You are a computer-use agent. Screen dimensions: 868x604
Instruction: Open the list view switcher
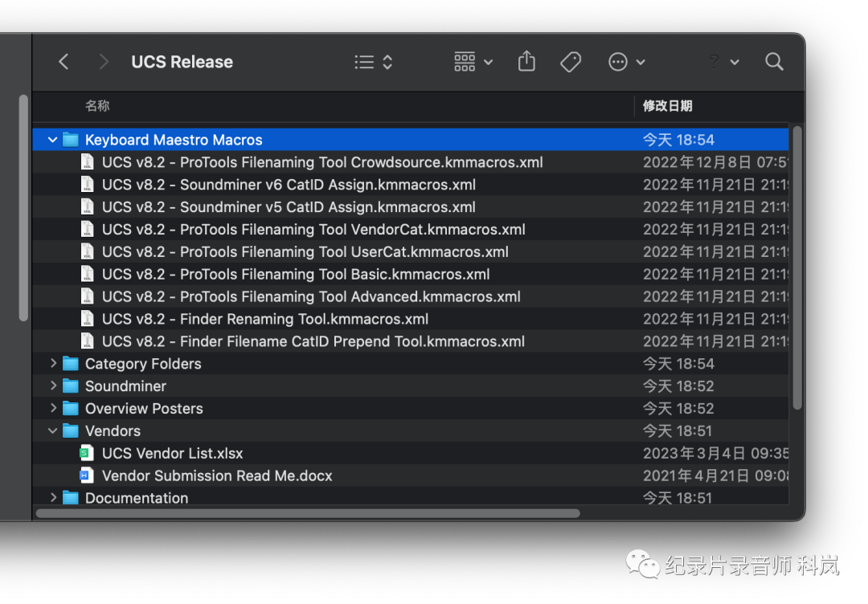(x=373, y=62)
